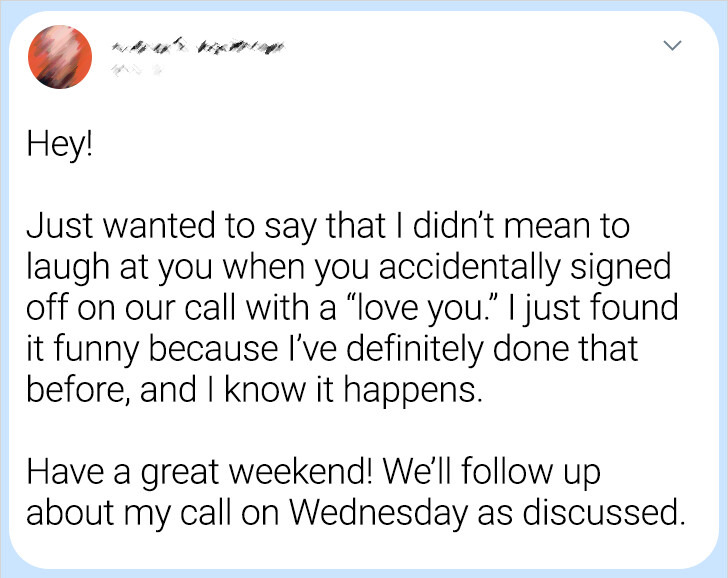Screen dimensions: 728x578
Task: Click the word "signed" in the tweet
Action: (x=621, y=268)
